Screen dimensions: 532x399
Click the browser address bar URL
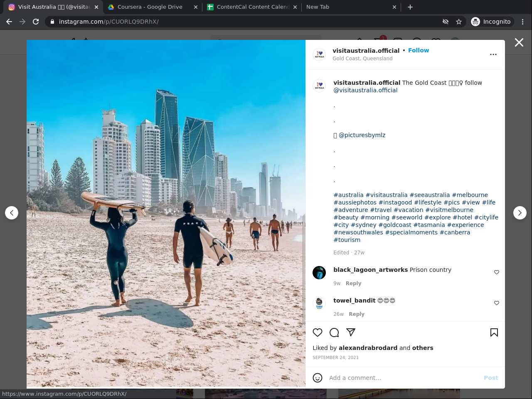click(x=109, y=22)
